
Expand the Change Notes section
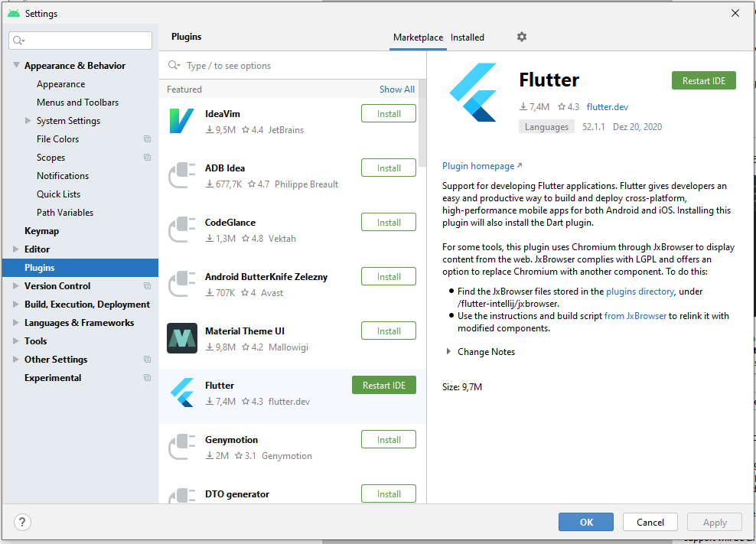click(448, 352)
